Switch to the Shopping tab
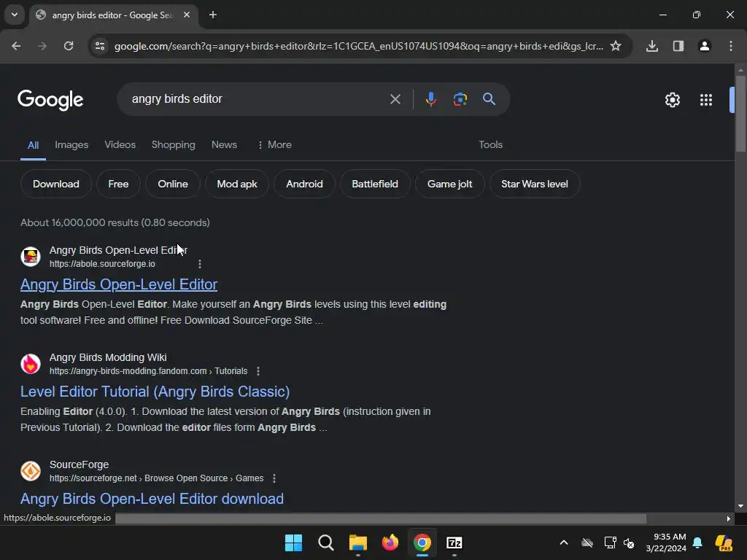Image resolution: width=747 pixels, height=560 pixels. (x=174, y=145)
